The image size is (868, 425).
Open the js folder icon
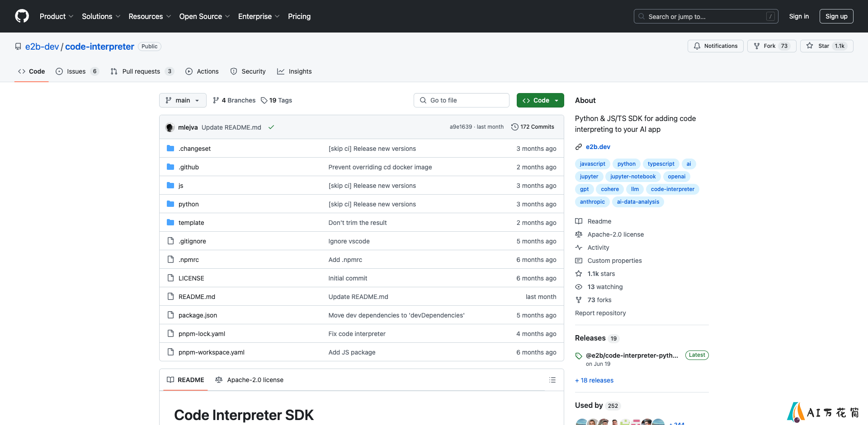[170, 185]
